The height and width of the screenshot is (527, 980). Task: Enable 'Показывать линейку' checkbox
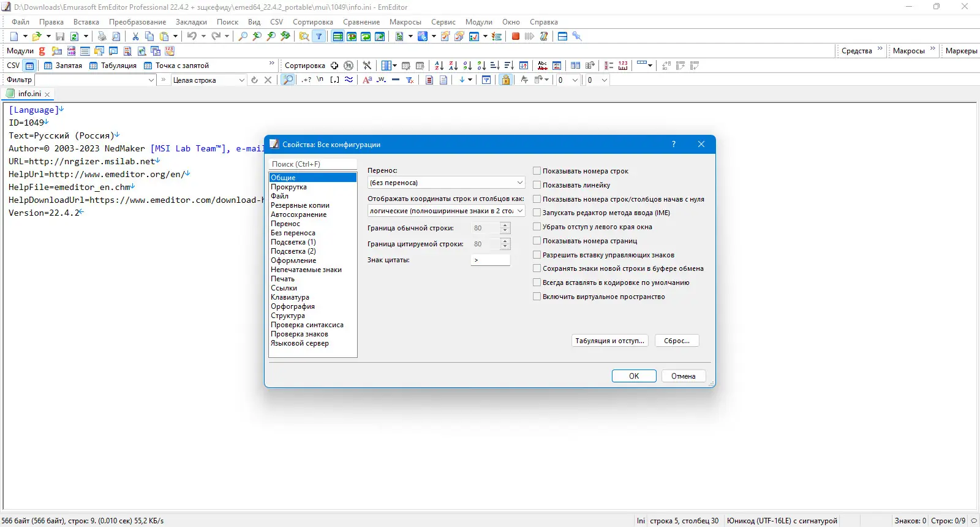[537, 185]
